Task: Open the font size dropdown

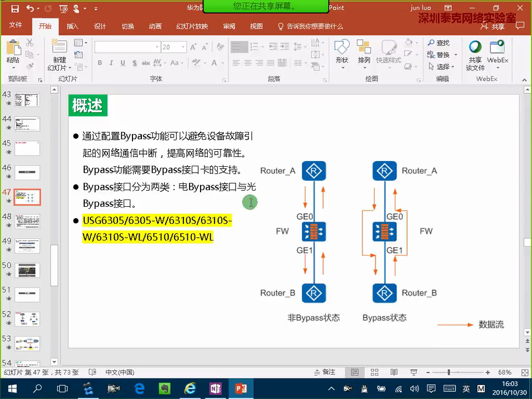Action: click(182, 45)
